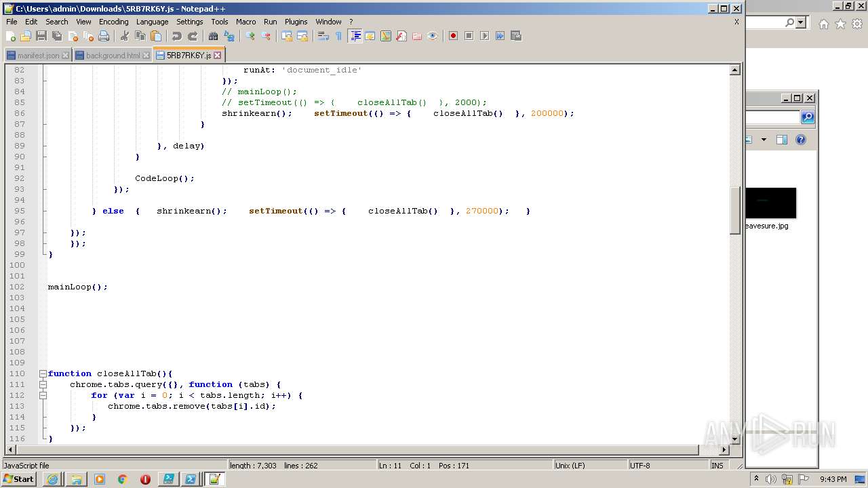The width and height of the screenshot is (868, 488).
Task: Open the browser window Home icon
Action: (823, 24)
